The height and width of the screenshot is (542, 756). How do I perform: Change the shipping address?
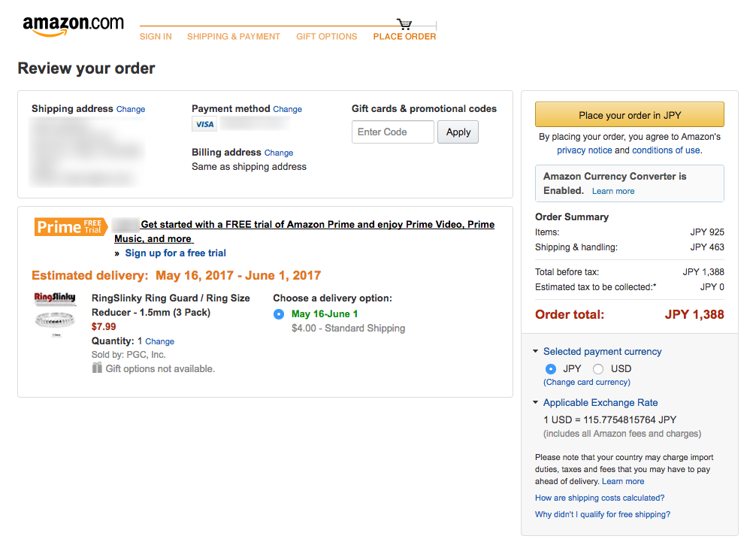131,110
